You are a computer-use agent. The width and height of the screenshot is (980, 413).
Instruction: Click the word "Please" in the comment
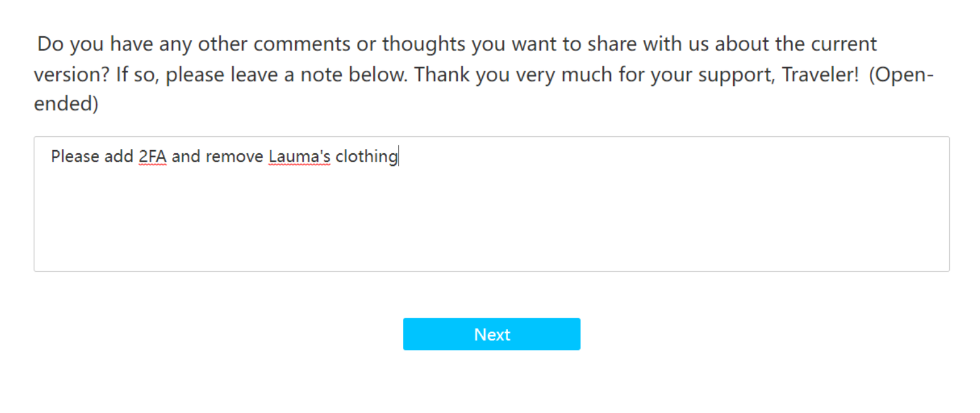coord(75,156)
